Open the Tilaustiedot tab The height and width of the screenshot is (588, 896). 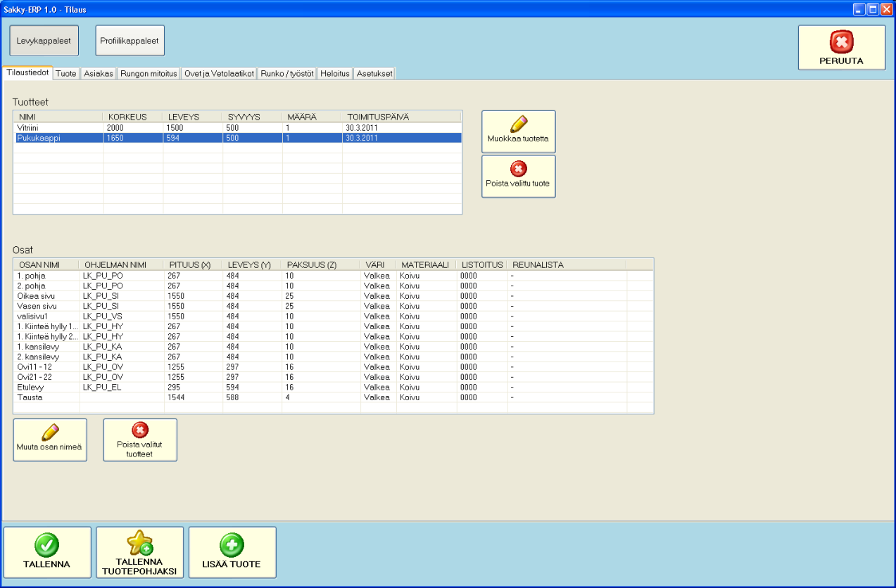tap(27, 72)
